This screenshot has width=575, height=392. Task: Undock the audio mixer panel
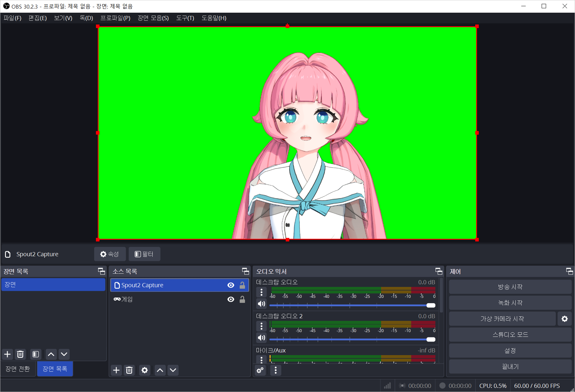tap(439, 271)
